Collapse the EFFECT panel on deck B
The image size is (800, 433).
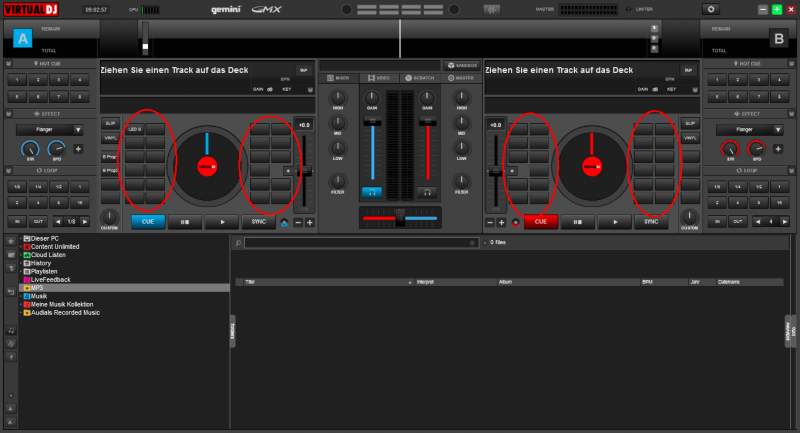point(791,114)
